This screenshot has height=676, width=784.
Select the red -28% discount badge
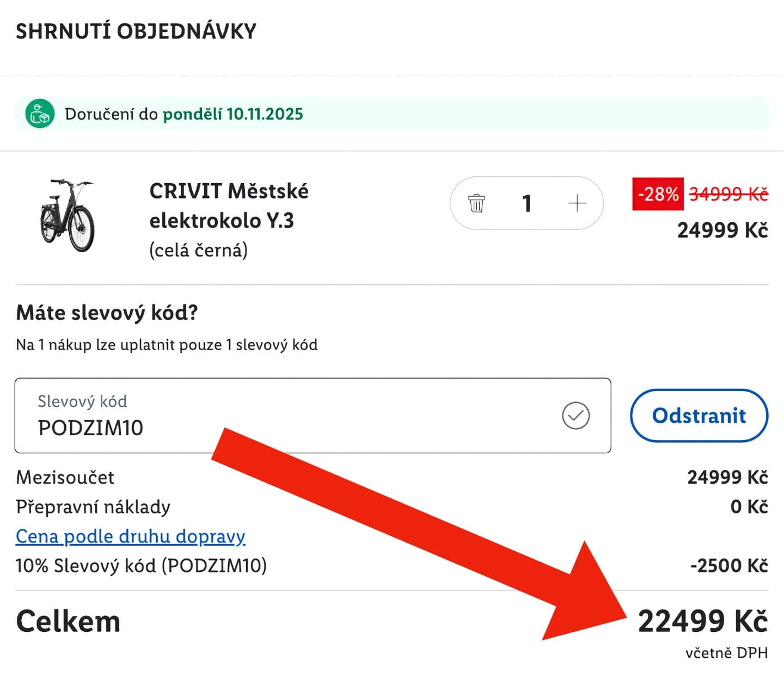click(657, 193)
